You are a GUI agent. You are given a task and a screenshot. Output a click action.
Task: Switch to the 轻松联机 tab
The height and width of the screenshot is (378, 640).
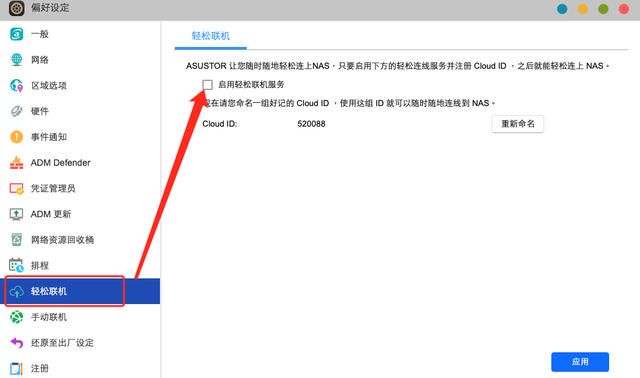point(211,36)
